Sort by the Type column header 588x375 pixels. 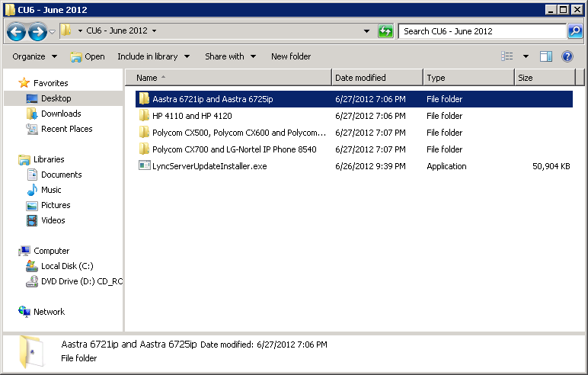468,78
